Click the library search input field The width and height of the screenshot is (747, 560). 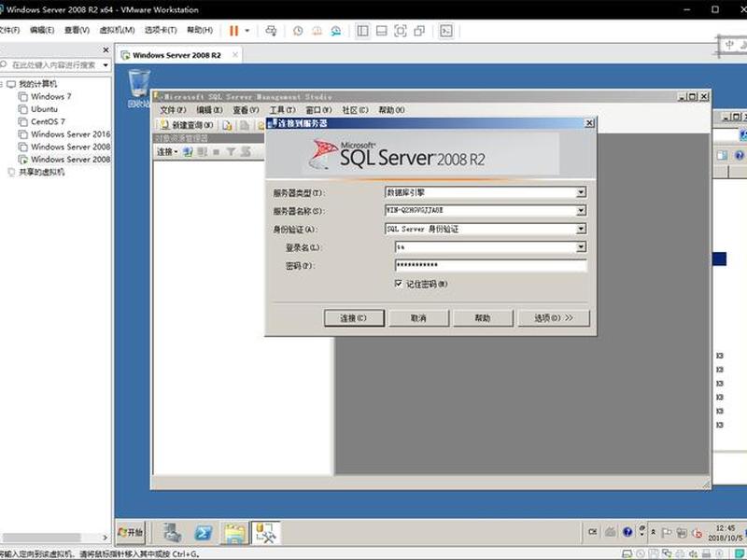point(53,65)
